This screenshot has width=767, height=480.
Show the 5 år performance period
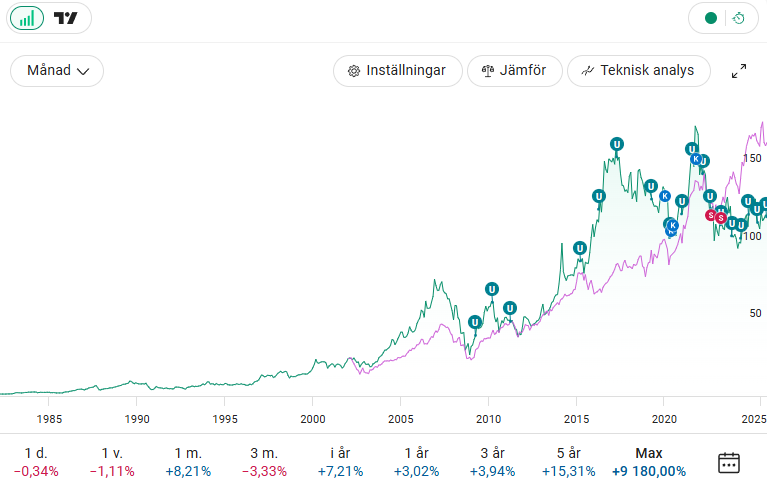(568, 462)
